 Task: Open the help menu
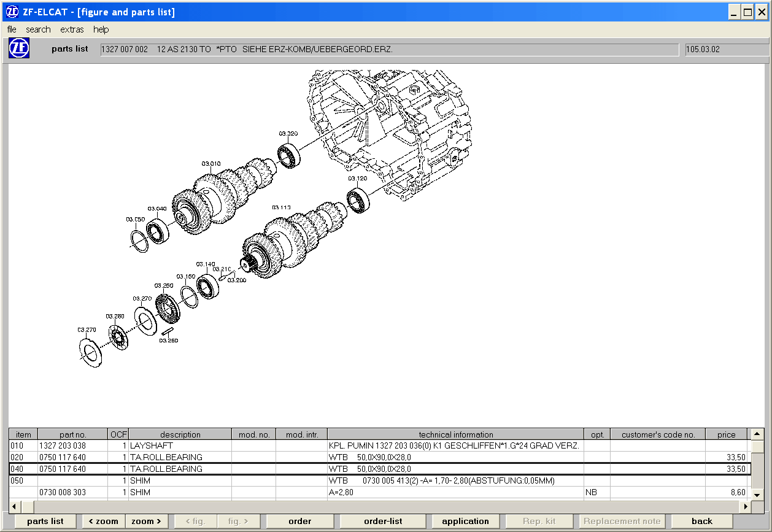tap(101, 29)
